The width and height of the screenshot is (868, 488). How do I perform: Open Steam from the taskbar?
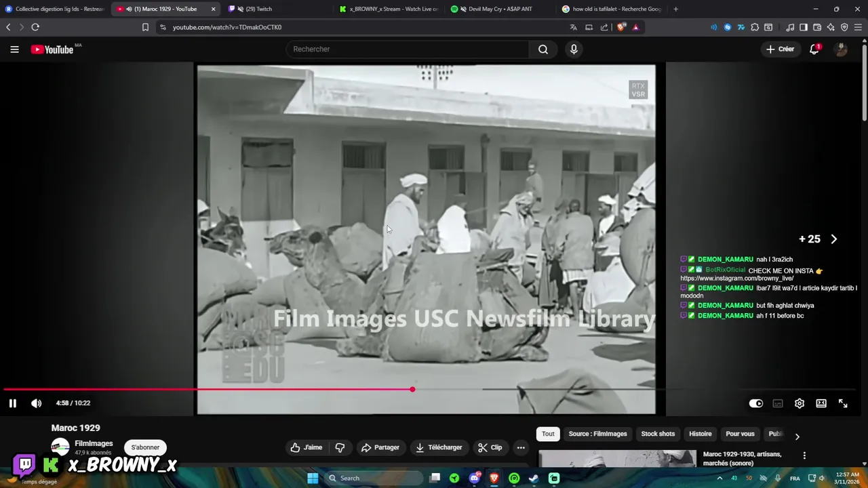534,478
